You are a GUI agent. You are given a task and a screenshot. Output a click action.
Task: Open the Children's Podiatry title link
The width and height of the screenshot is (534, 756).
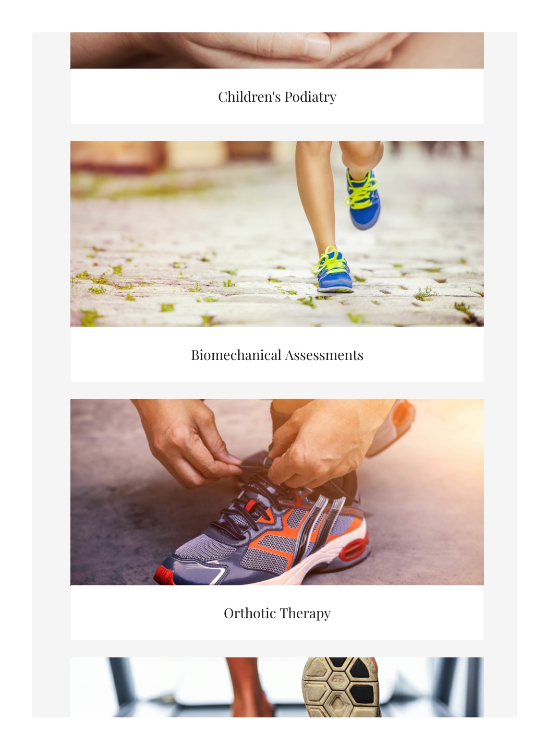277,97
